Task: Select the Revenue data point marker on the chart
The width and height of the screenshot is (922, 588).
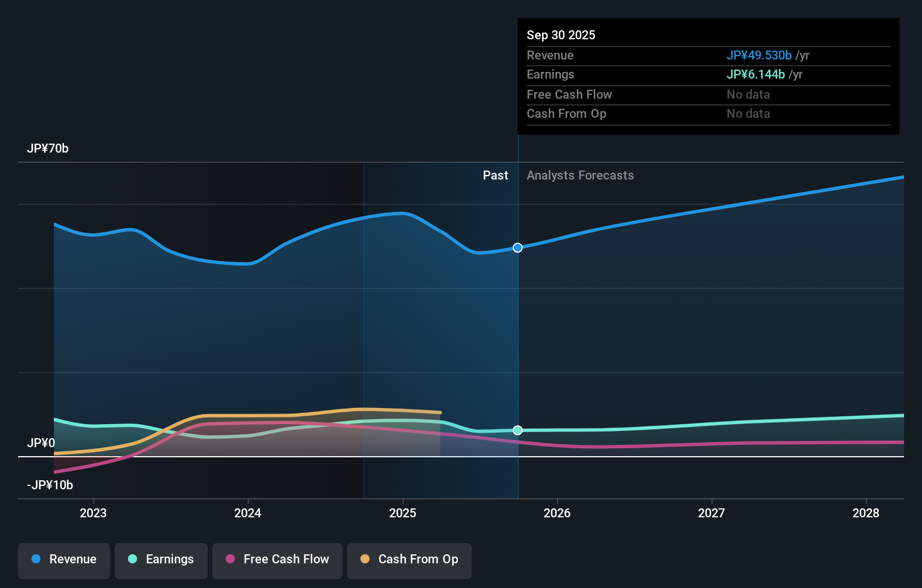Action: 517,247
